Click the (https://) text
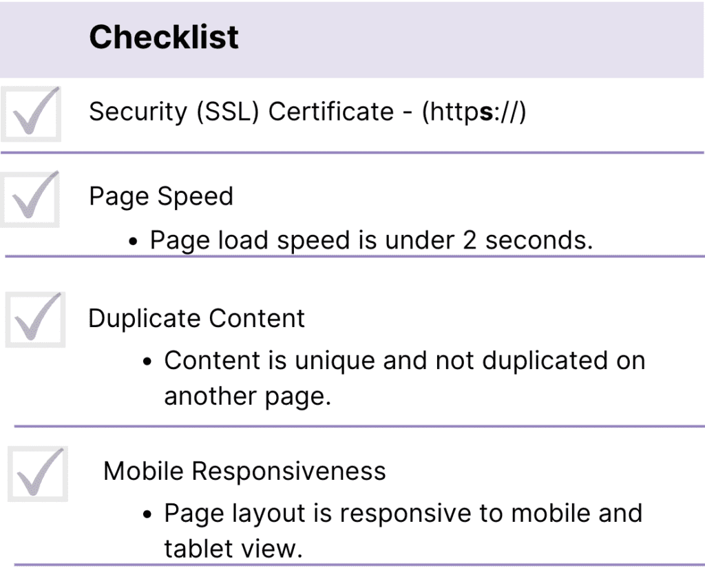The height and width of the screenshot is (588, 705). [474, 112]
